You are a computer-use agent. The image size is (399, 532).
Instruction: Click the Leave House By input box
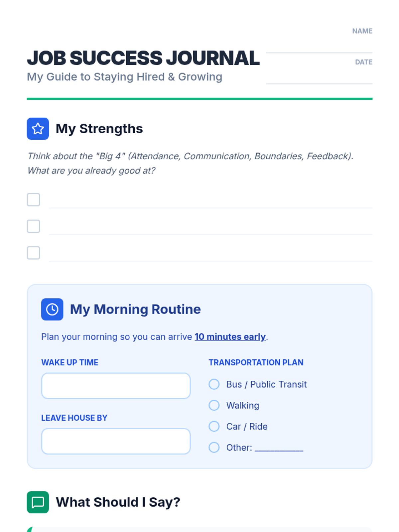point(116,441)
